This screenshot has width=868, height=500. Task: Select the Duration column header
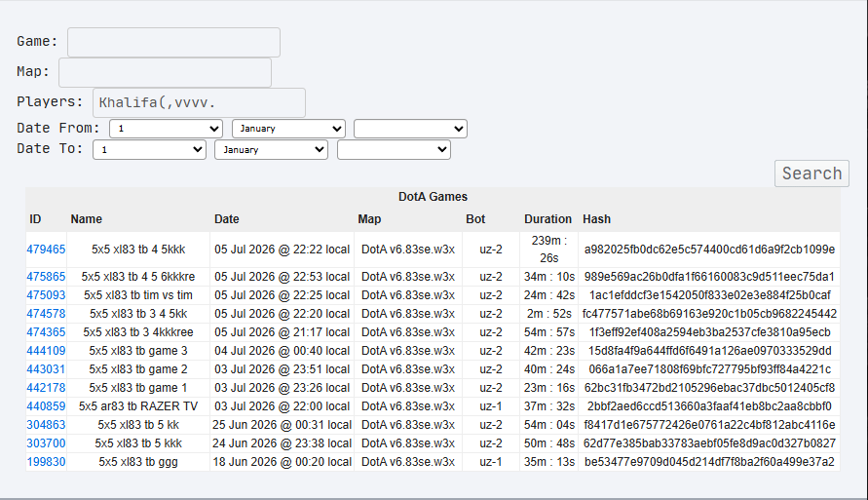click(x=547, y=219)
